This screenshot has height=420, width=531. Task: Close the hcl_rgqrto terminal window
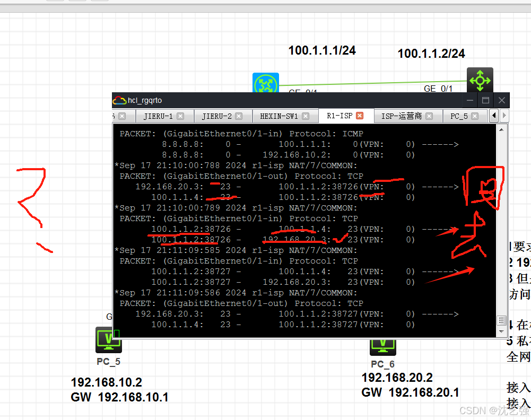(x=501, y=100)
